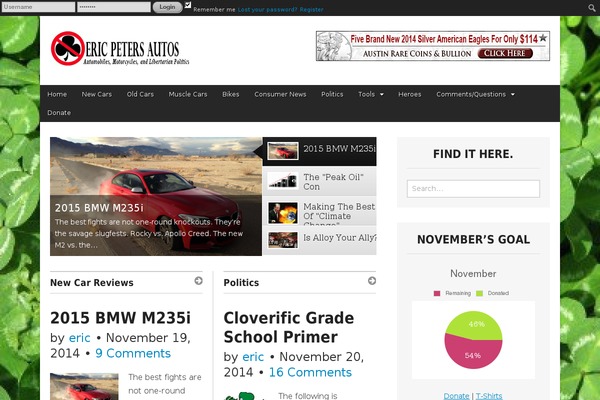Expand the Tools dropdown menu
This screenshot has width=600, height=400.
[x=371, y=94]
